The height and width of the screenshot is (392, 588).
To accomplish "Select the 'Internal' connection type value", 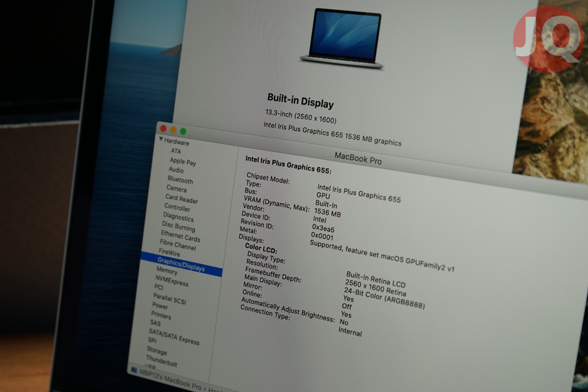I will coord(350,332).
